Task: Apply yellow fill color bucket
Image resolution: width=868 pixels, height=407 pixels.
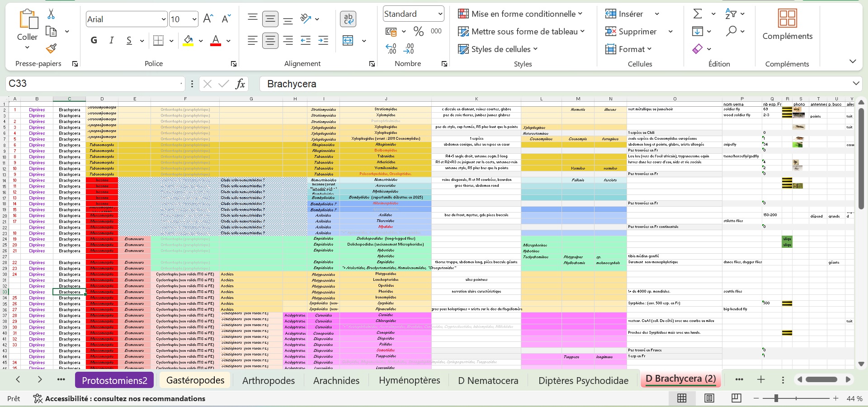Action: point(189,41)
